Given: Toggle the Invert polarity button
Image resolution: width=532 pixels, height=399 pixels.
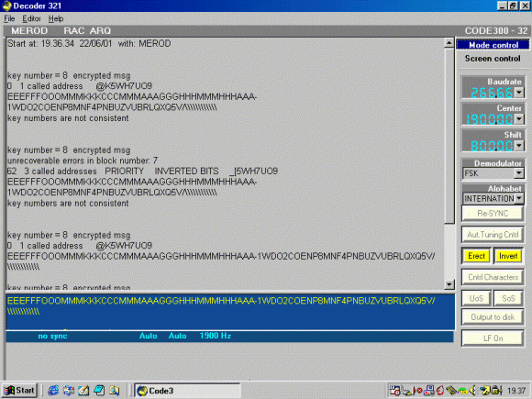Looking at the screenshot, I should click(x=508, y=256).
